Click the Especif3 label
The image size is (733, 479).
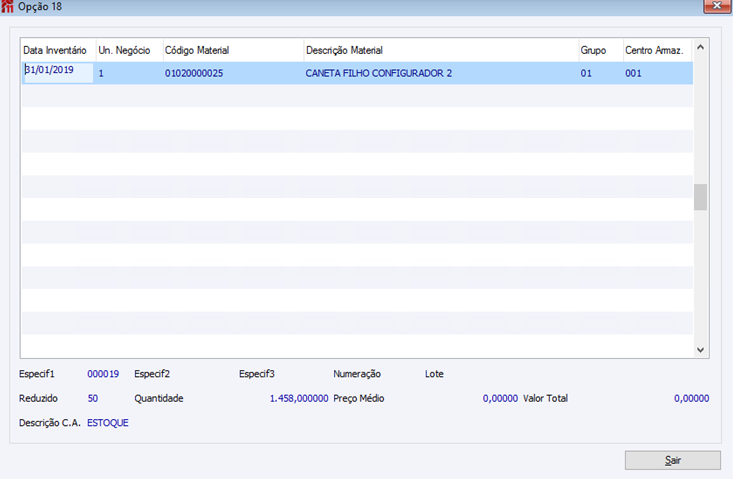point(257,374)
